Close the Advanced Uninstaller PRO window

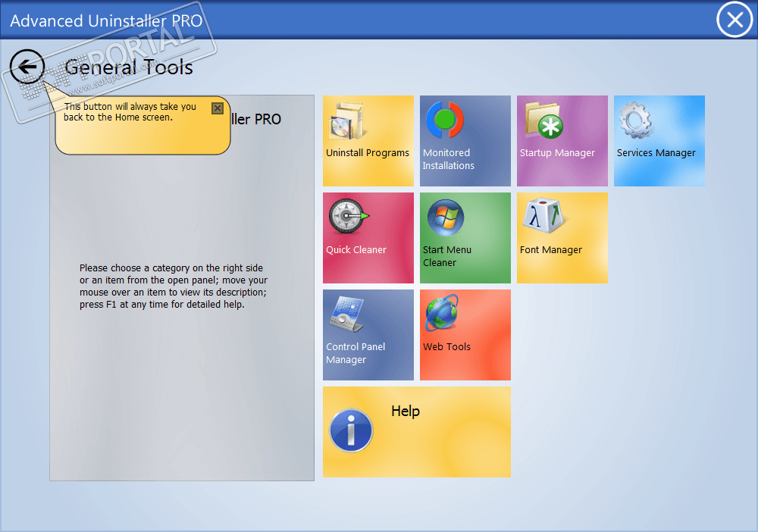pyautogui.click(x=735, y=20)
